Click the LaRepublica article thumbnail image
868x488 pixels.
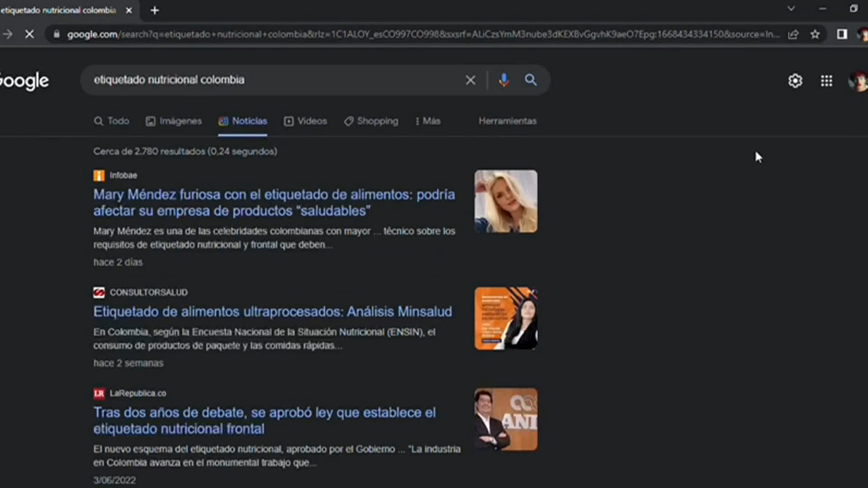(x=505, y=419)
